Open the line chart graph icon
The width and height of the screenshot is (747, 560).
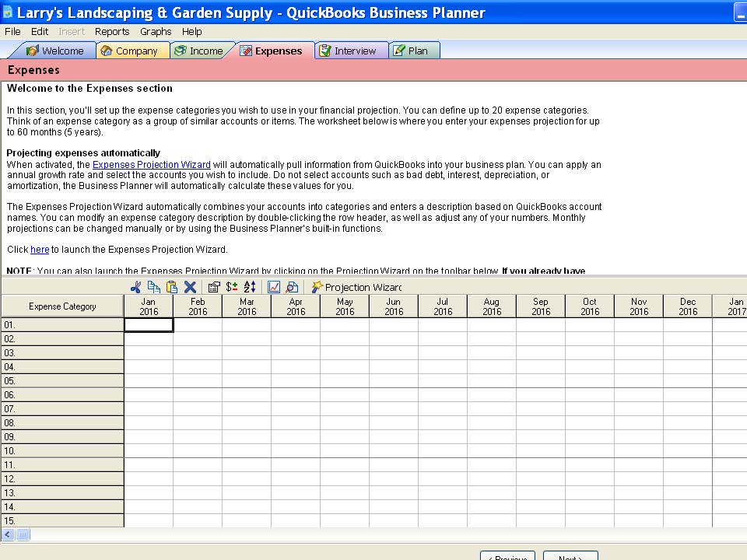pyautogui.click(x=274, y=287)
